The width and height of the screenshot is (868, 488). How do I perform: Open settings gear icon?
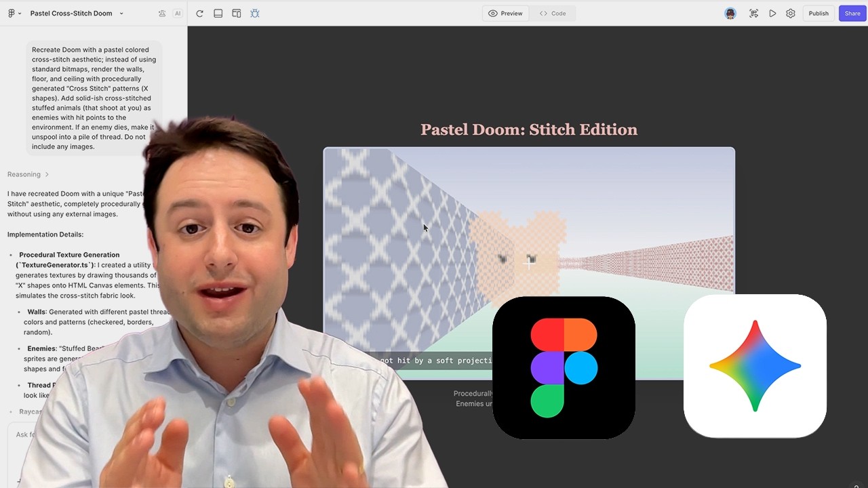coord(791,14)
